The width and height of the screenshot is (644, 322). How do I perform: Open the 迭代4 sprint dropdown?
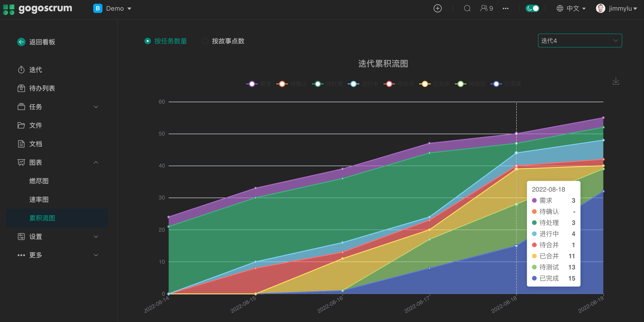point(580,41)
